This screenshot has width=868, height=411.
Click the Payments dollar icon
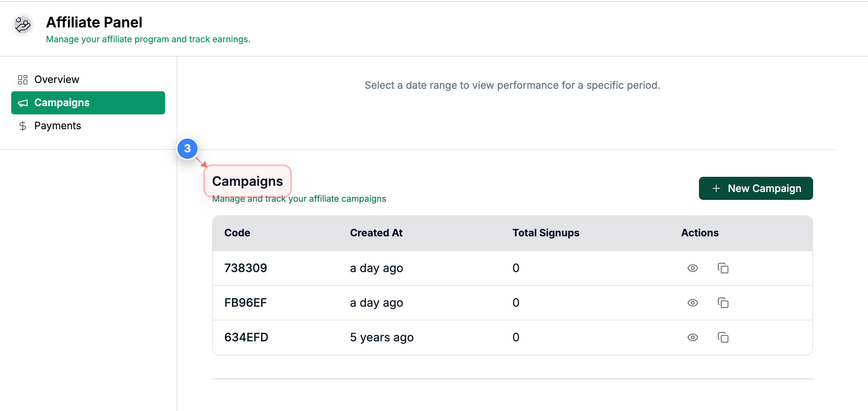[22, 126]
